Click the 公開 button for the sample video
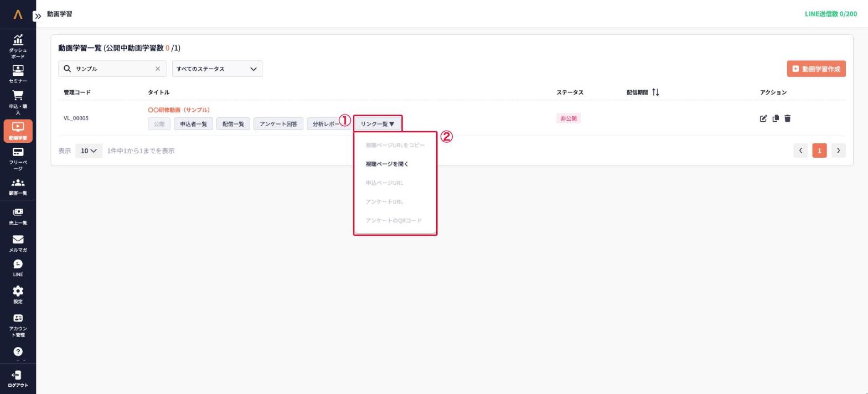 pos(159,124)
